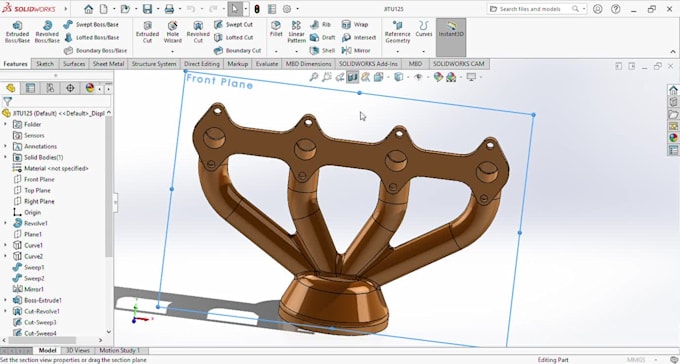Select the Mirror1 feature in tree
Screen dimensions: 680x364
(x=29, y=289)
